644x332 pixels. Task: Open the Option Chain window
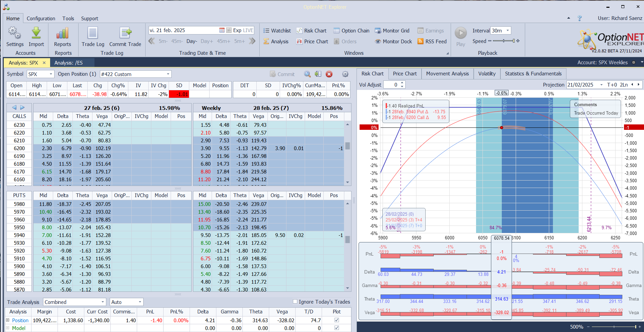[351, 31]
